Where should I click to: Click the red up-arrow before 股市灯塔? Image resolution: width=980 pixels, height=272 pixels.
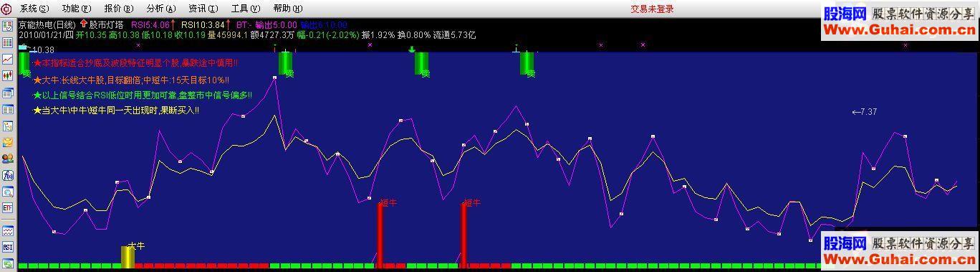[83, 24]
